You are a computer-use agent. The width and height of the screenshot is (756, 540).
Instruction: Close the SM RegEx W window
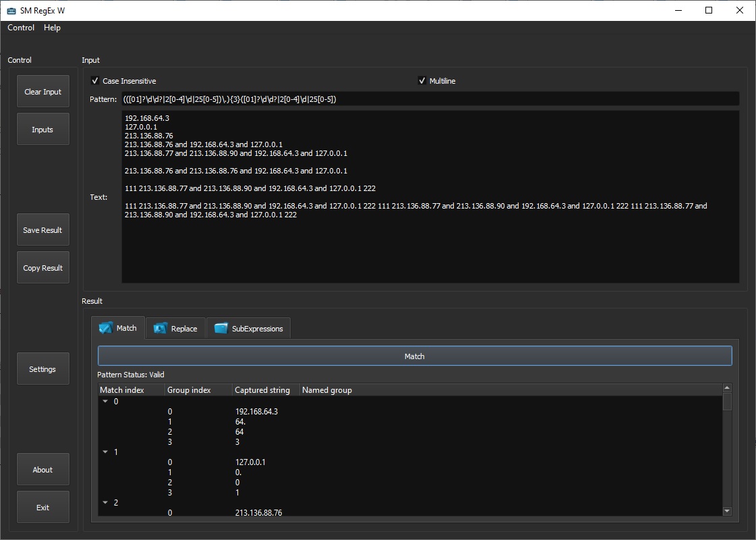click(x=740, y=11)
